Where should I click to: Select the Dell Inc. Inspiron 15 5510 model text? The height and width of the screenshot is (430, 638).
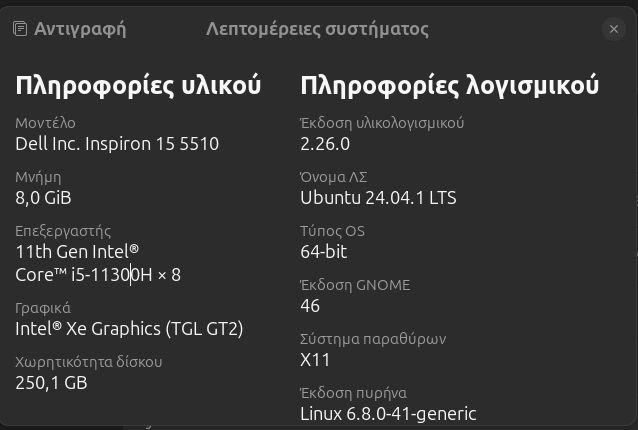117,144
